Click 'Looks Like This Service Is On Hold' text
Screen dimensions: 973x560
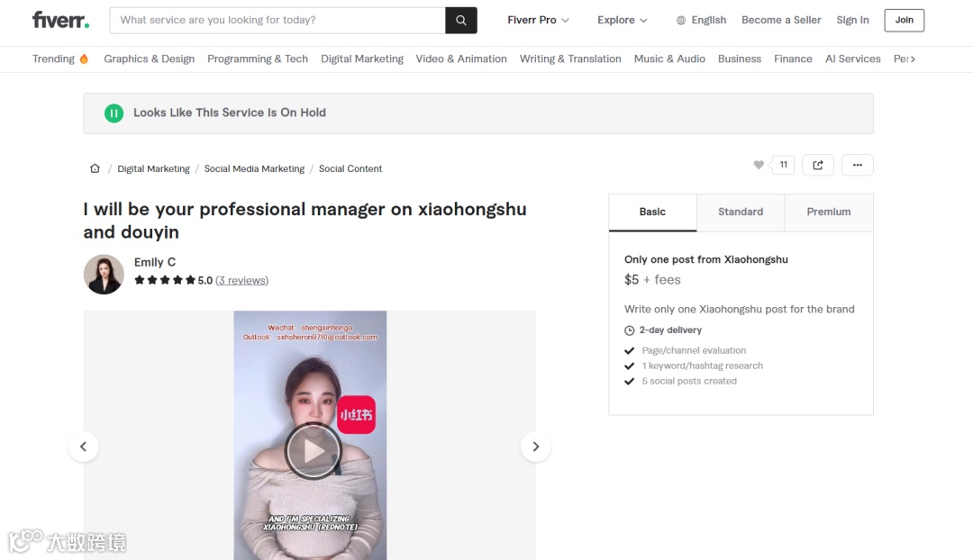(230, 113)
